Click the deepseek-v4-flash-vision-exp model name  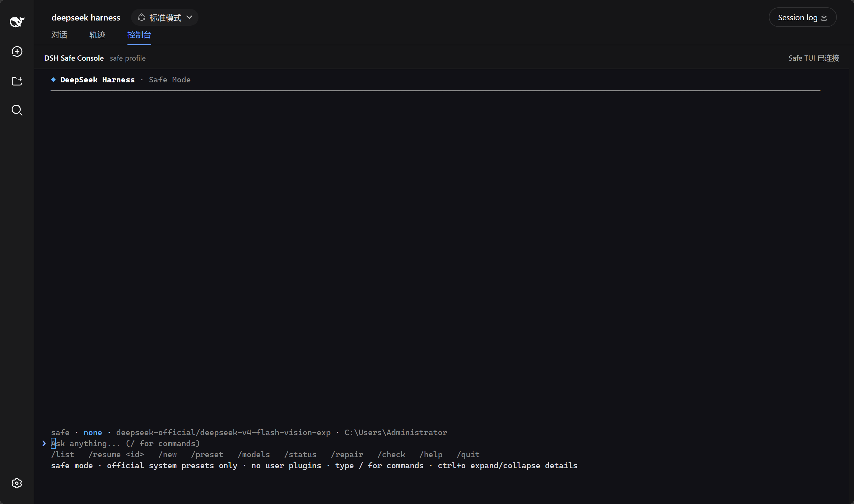[x=265, y=432]
